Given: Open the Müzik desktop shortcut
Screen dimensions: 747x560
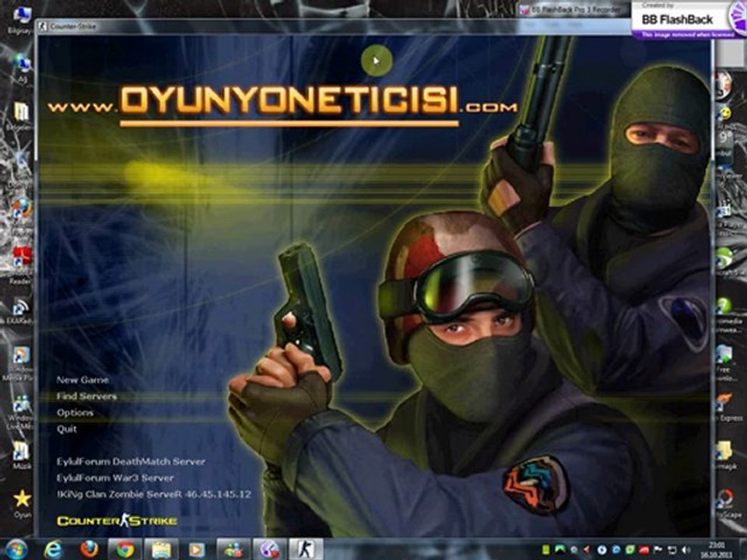Looking at the screenshot, I should point(21,455).
